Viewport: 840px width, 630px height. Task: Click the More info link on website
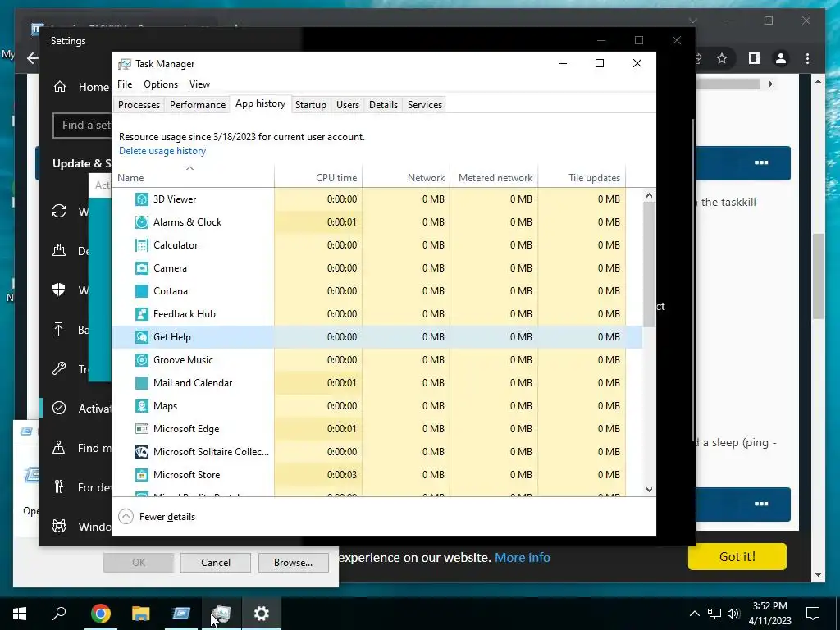[x=523, y=558]
